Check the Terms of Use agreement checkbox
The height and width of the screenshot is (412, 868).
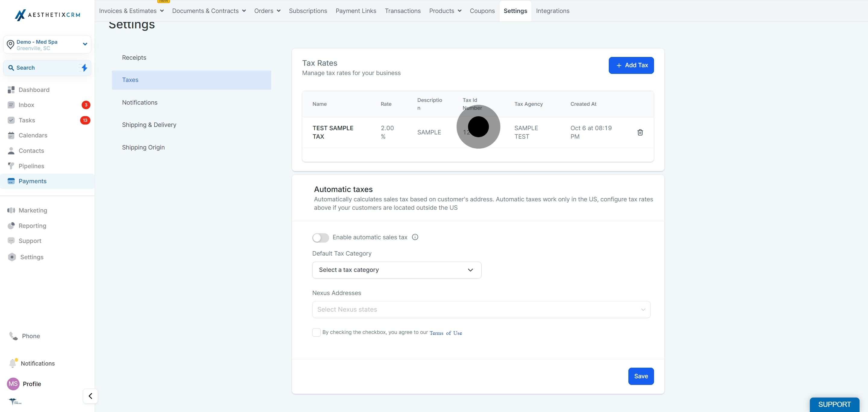(316, 332)
